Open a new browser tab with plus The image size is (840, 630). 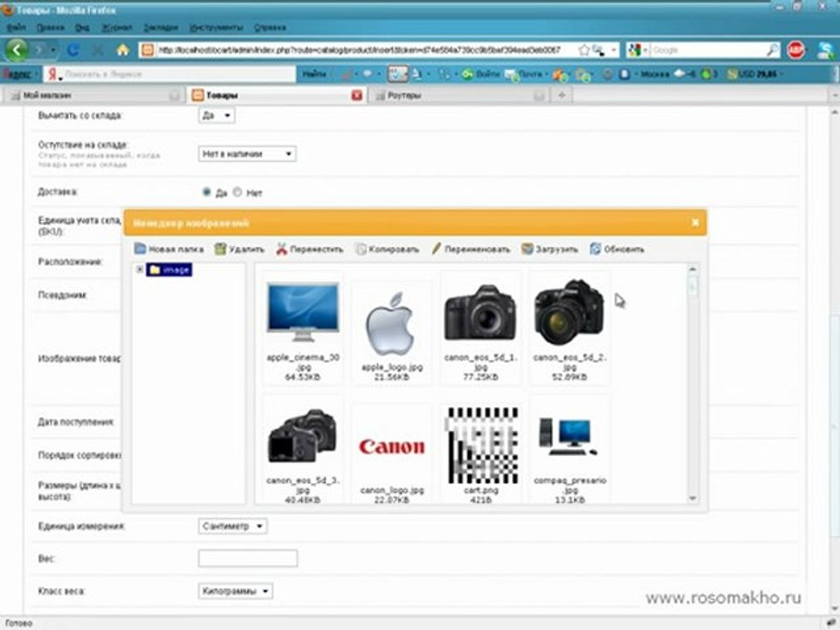click(x=562, y=94)
